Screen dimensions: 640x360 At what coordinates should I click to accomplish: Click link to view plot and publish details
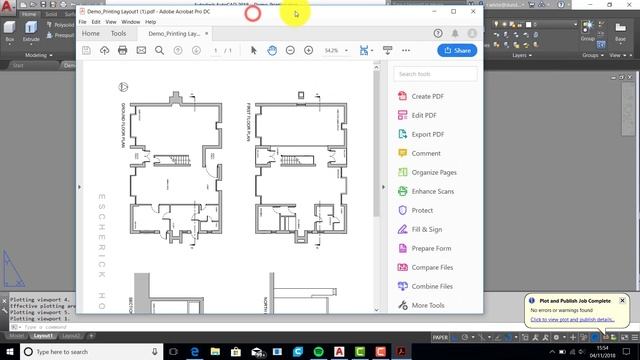click(572, 320)
